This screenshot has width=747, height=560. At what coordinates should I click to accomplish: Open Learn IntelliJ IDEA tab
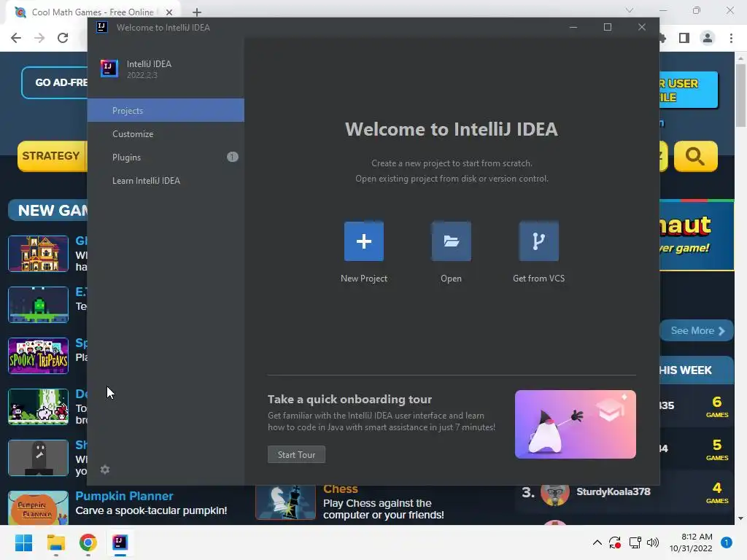(x=166, y=181)
